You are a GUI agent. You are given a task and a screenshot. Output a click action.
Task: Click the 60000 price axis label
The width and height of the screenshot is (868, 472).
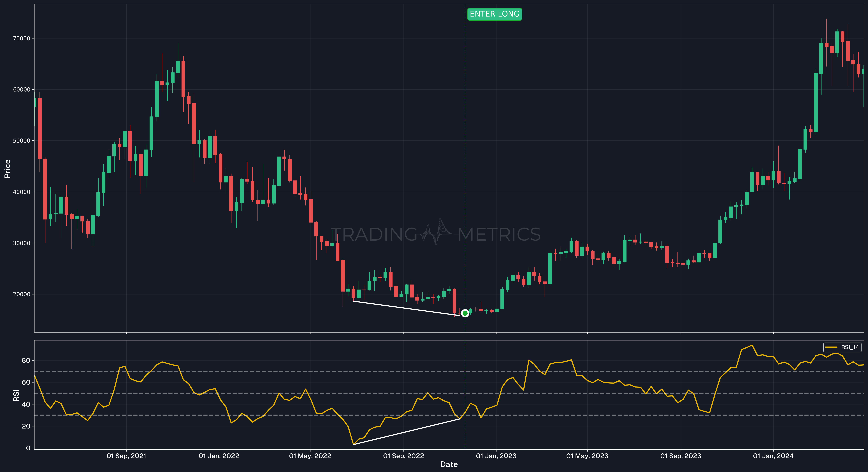coord(22,90)
